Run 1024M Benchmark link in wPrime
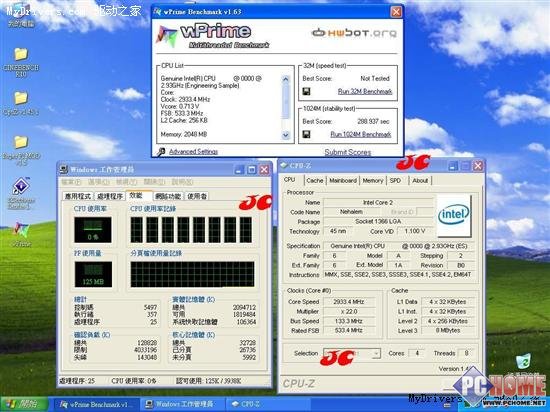 [x=361, y=134]
